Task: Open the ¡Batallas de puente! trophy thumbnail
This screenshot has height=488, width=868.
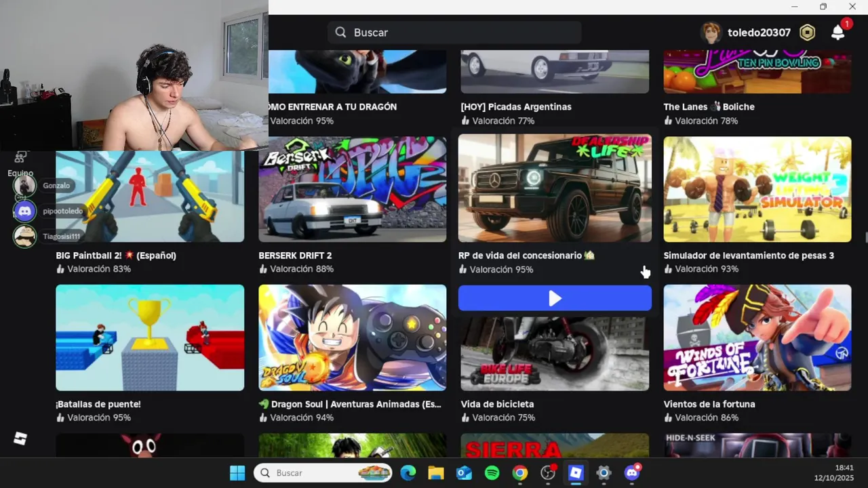Action: [150, 338]
